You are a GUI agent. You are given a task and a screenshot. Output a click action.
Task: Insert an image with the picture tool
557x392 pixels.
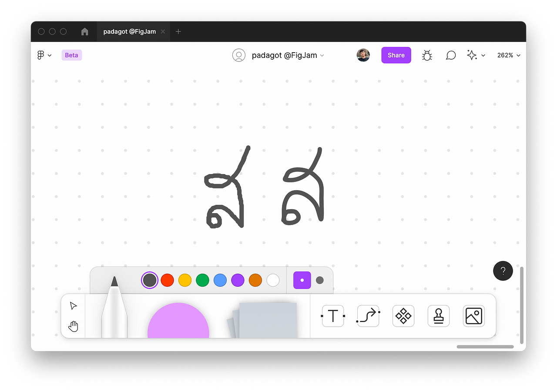tap(474, 316)
